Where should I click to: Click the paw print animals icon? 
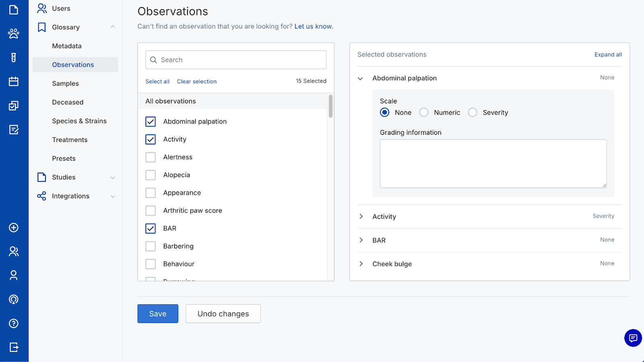tap(14, 33)
